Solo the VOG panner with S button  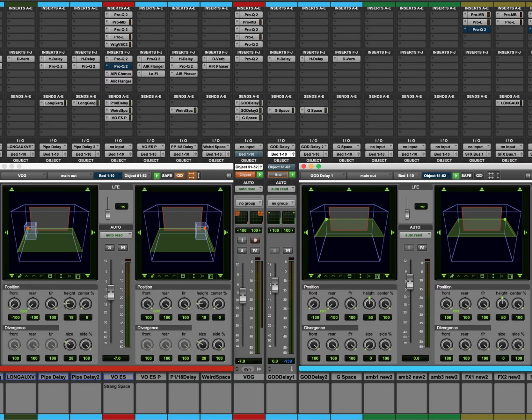tap(109, 247)
